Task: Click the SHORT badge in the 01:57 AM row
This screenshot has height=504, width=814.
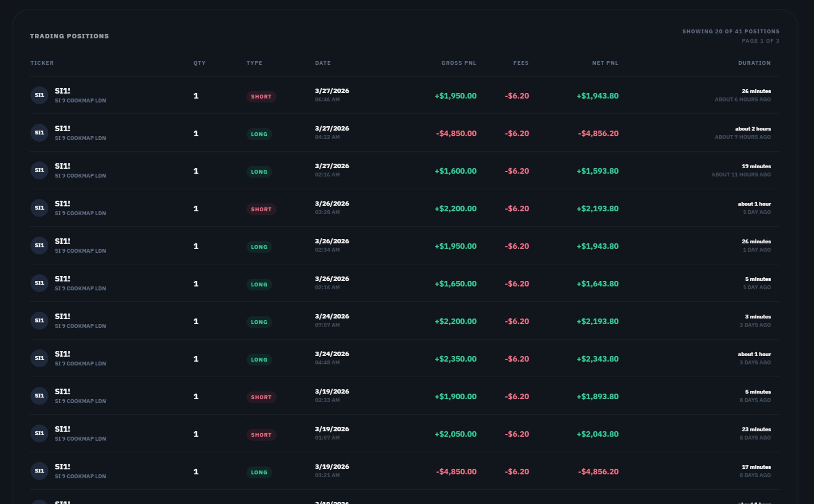Action: pyautogui.click(x=261, y=435)
